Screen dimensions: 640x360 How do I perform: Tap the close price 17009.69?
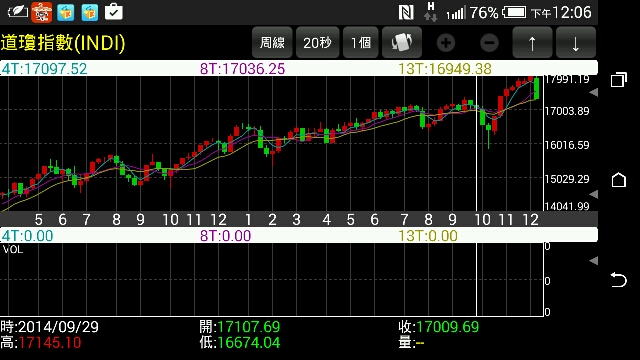tap(447, 327)
